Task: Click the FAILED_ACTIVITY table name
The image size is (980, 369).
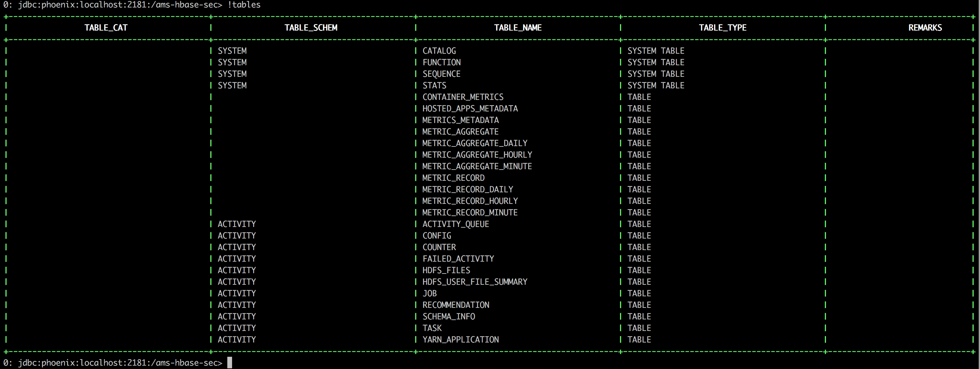Action: [x=458, y=259]
